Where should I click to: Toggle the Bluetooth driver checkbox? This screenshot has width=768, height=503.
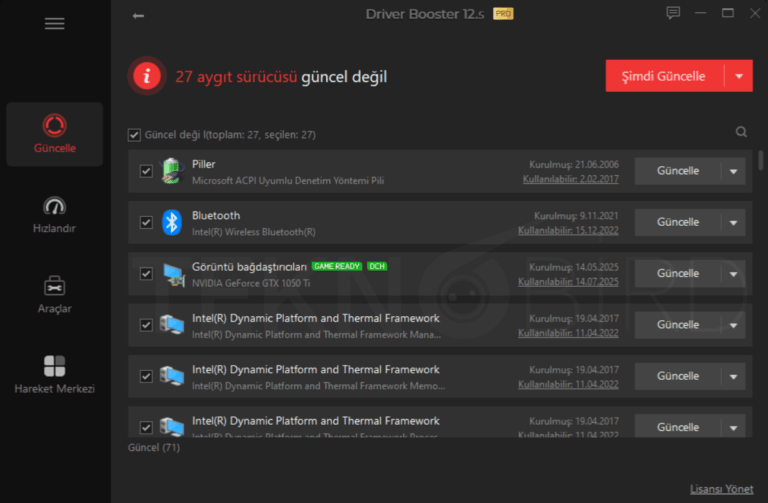tap(146, 222)
